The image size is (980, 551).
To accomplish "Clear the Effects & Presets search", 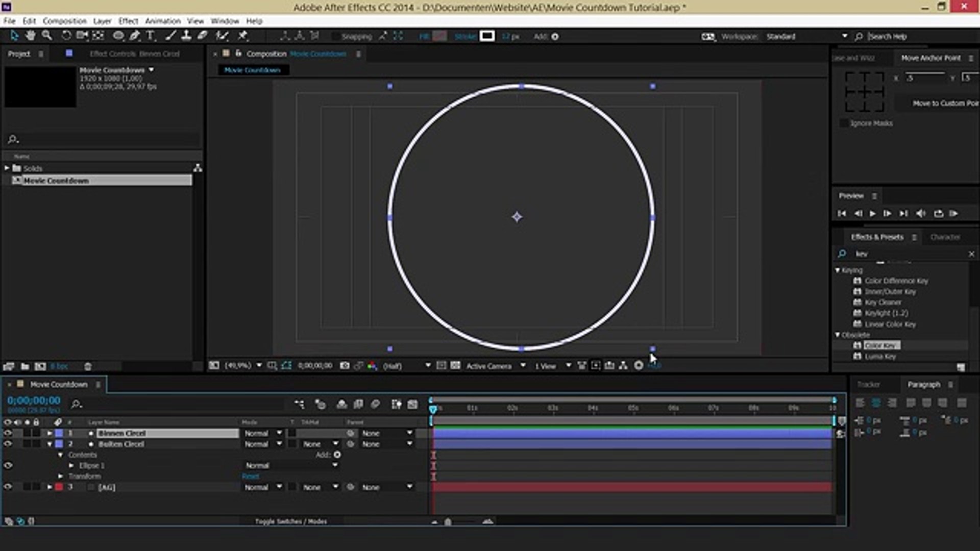I will click(971, 254).
